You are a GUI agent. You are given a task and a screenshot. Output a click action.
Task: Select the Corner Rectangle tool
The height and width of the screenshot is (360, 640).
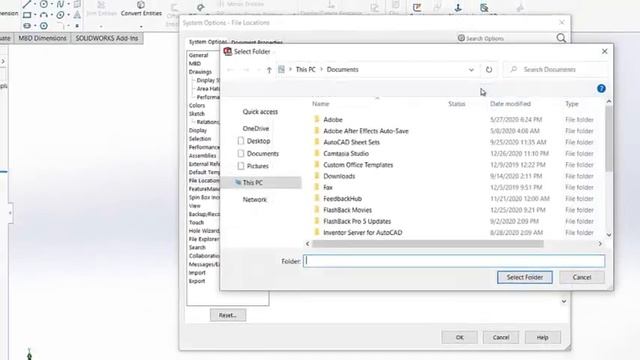coord(27,16)
